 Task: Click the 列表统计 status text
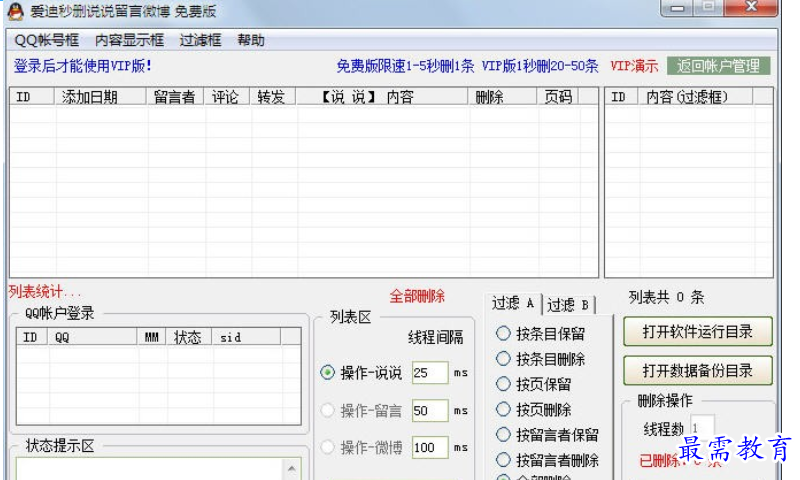coord(44,292)
